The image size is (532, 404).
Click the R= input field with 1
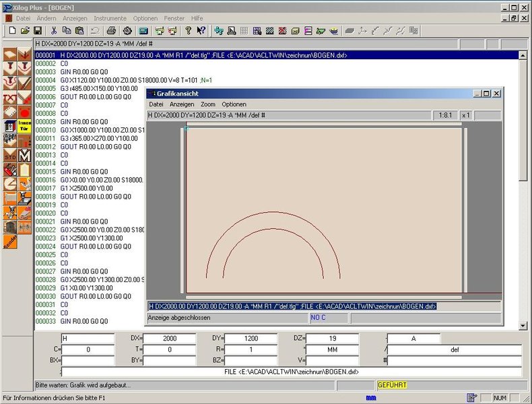point(251,349)
